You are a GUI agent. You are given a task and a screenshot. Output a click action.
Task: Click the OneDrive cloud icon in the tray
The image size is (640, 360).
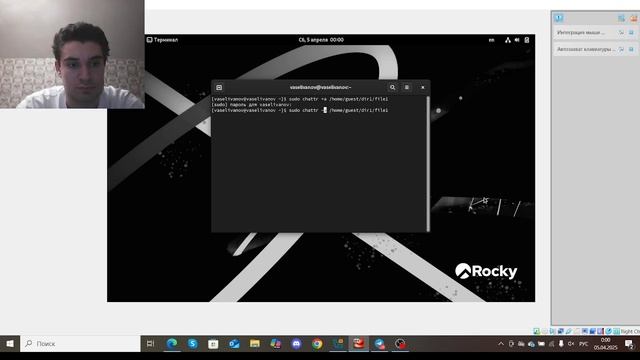[531, 344]
